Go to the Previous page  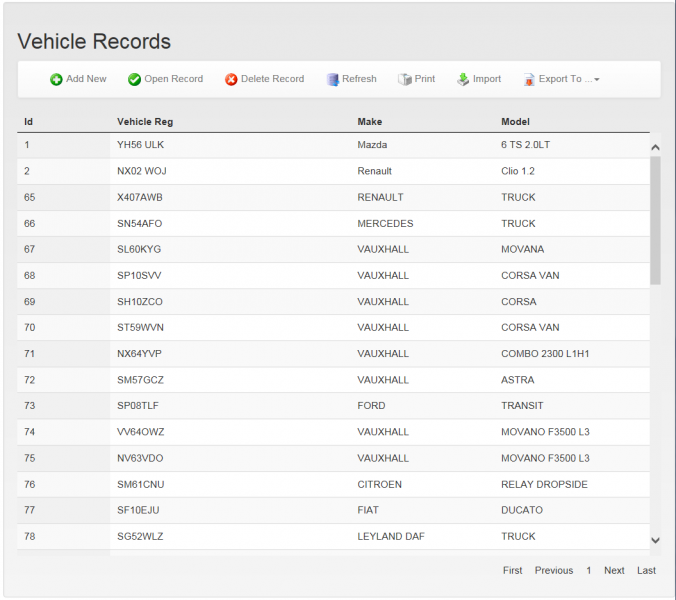click(x=554, y=570)
